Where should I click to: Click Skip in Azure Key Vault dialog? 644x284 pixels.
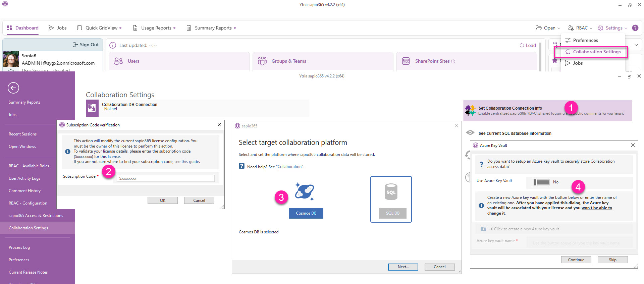[612, 260]
